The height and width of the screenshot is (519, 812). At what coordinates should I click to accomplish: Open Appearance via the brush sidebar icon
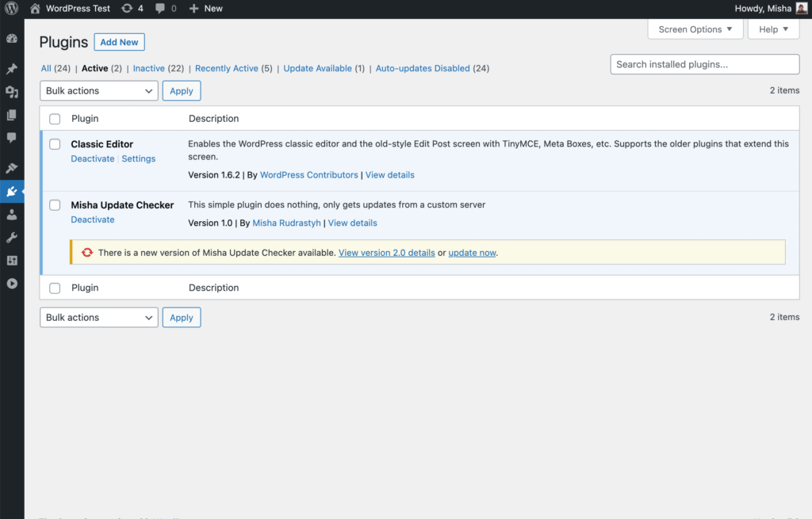click(x=12, y=168)
